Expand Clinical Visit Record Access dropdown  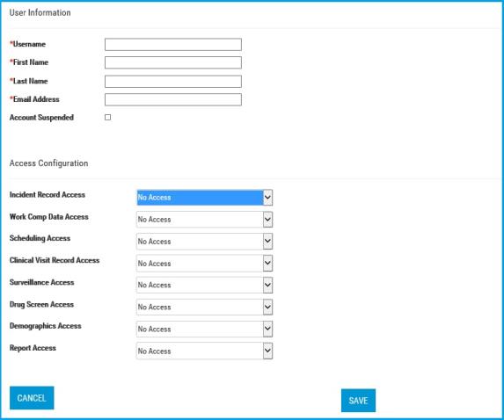(x=204, y=264)
